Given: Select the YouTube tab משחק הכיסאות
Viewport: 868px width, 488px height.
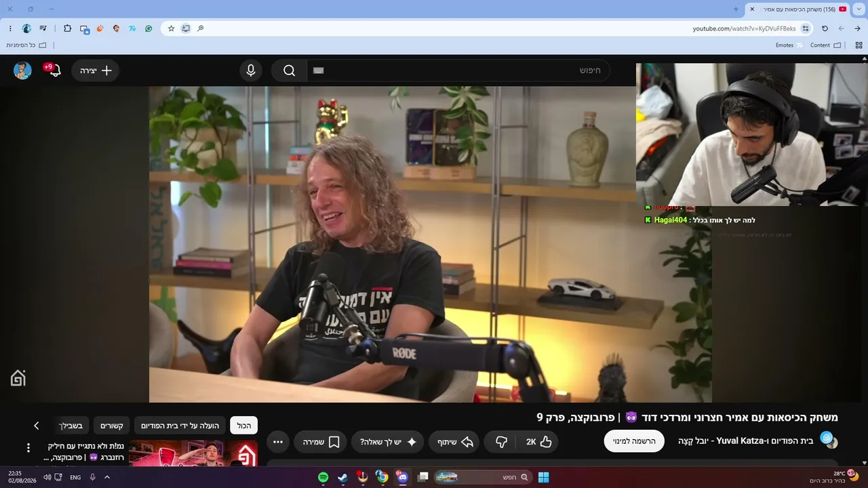Looking at the screenshot, I should tap(797, 9).
